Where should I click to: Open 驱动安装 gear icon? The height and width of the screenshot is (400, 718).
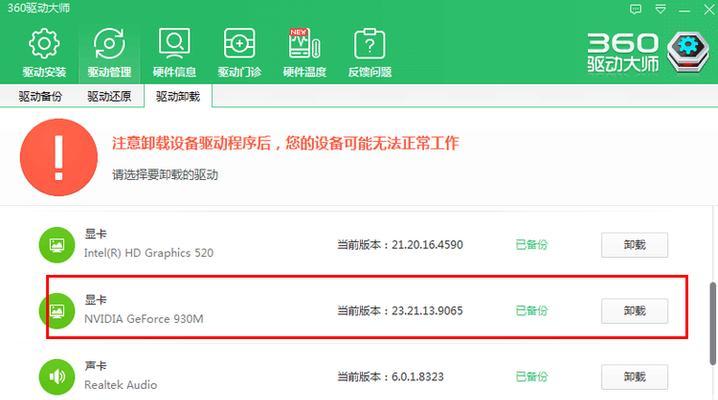pos(44,43)
